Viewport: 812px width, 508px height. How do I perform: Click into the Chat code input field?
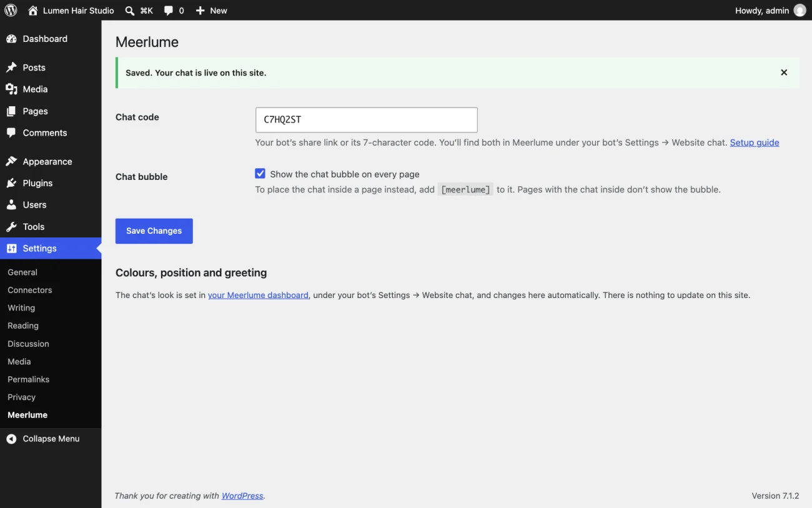367,120
